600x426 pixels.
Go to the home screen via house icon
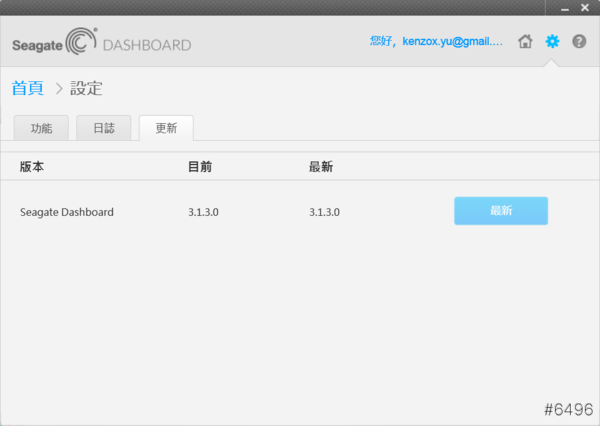click(x=525, y=41)
